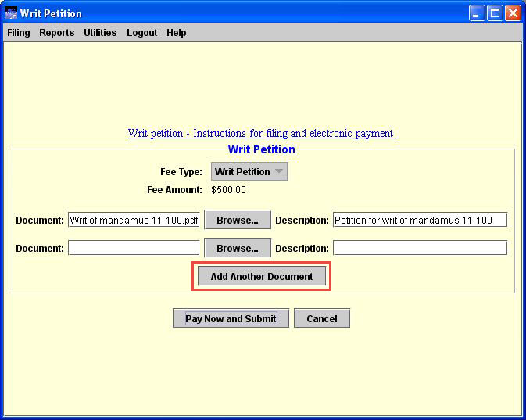The width and height of the screenshot is (526, 420).
Task: Click Pay Now and Submit
Action: coord(231,318)
